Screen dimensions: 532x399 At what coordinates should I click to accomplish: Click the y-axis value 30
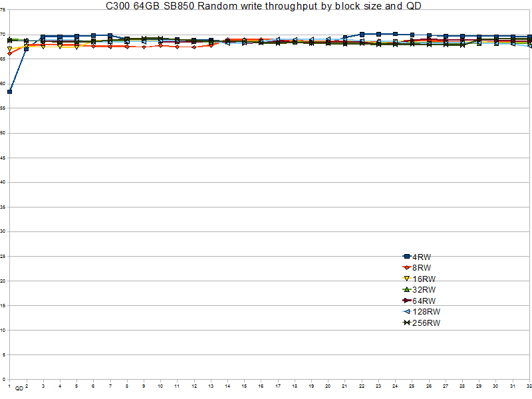[x=3, y=231]
